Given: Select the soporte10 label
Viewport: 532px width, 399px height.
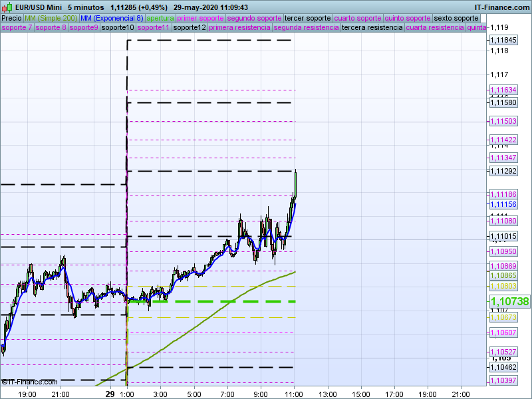Looking at the screenshot, I should click(x=118, y=27).
